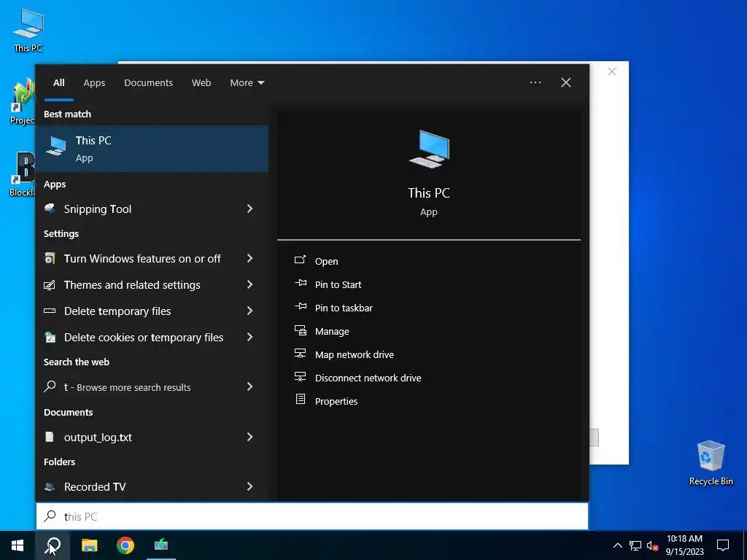Click the Manage action icon

coord(300,330)
